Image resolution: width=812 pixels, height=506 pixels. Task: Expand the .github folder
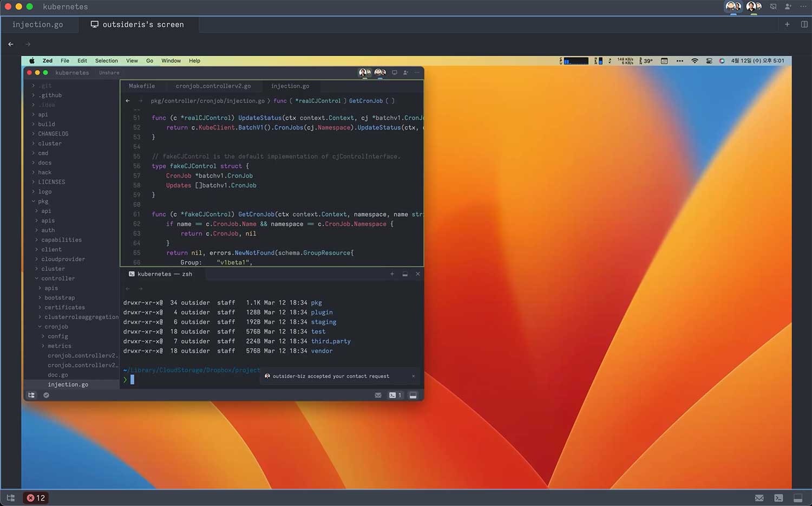71,95
